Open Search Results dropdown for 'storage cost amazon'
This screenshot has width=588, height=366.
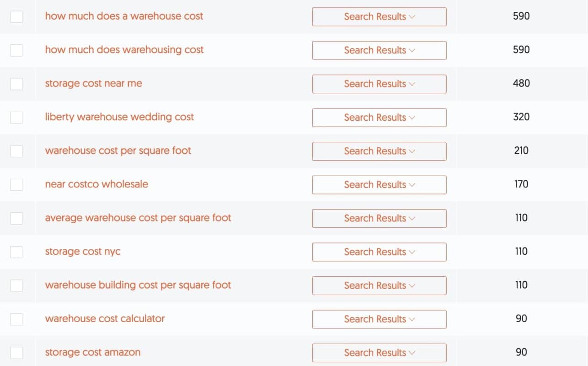pos(379,353)
